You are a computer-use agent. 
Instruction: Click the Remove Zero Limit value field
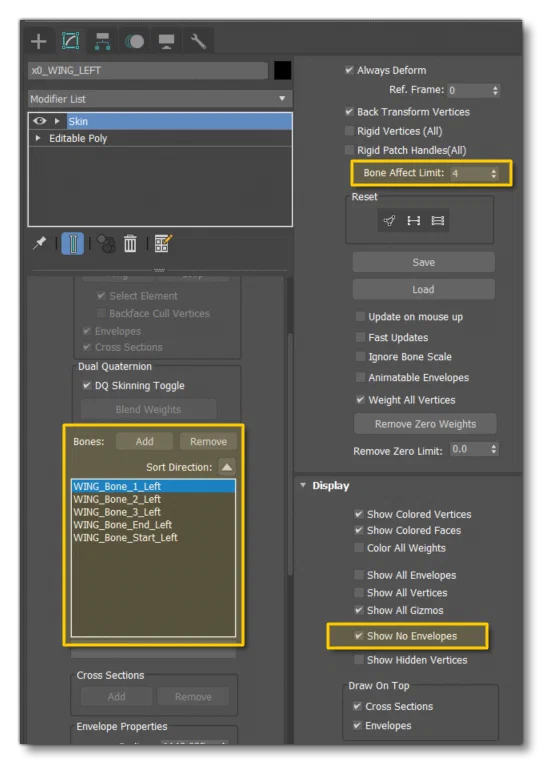point(470,449)
